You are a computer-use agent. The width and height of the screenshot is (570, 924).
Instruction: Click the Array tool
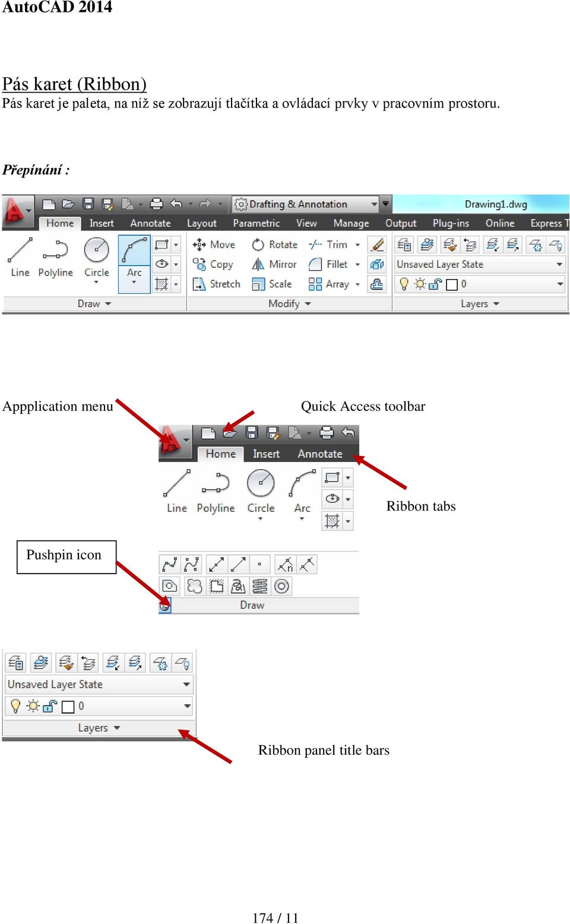coord(329,284)
